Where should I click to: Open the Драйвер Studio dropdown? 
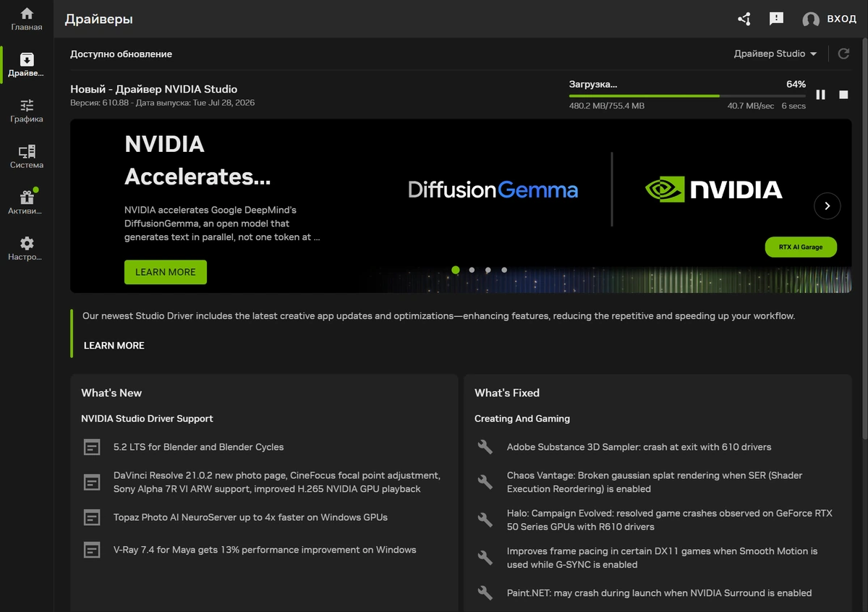click(775, 54)
